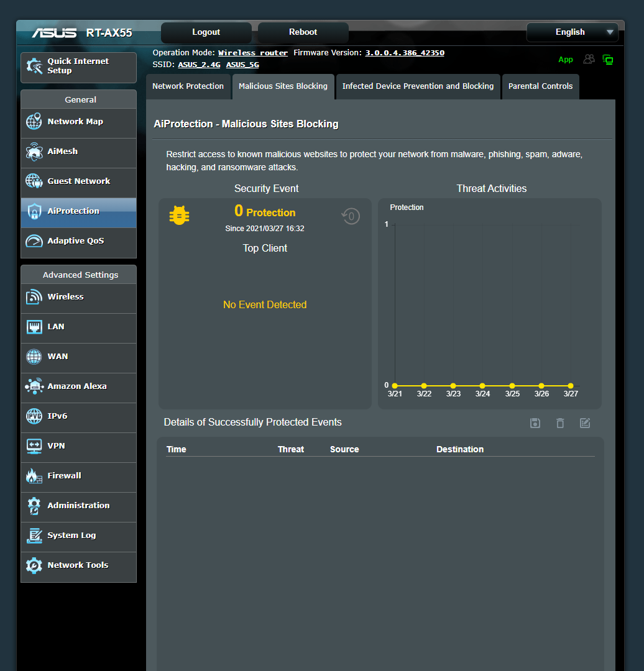The width and height of the screenshot is (644, 671).
Task: Click the No Event Detected text
Action: pos(265,304)
